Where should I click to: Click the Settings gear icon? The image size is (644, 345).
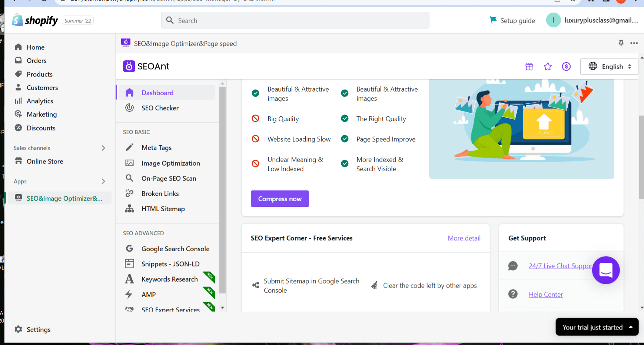(x=18, y=329)
